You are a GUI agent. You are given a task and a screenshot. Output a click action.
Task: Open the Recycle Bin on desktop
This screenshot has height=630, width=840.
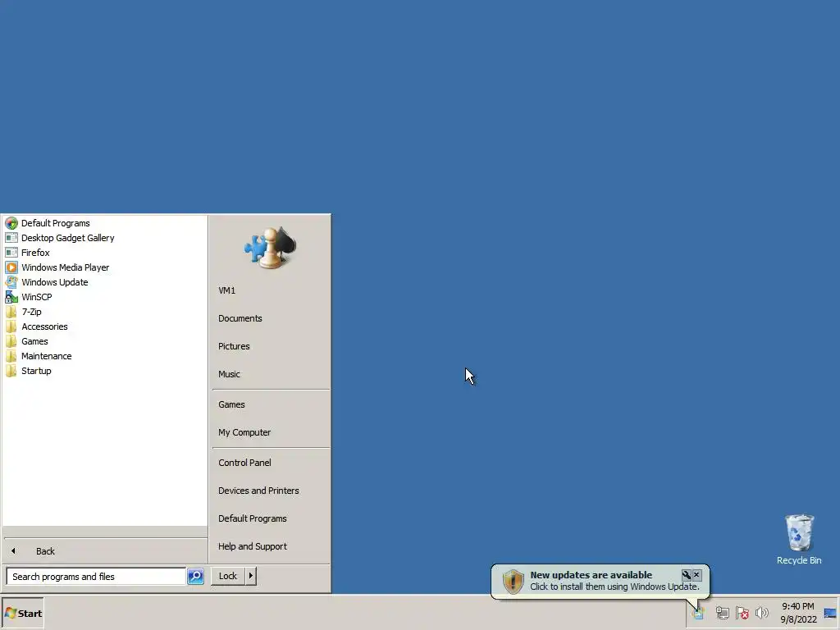click(x=799, y=538)
